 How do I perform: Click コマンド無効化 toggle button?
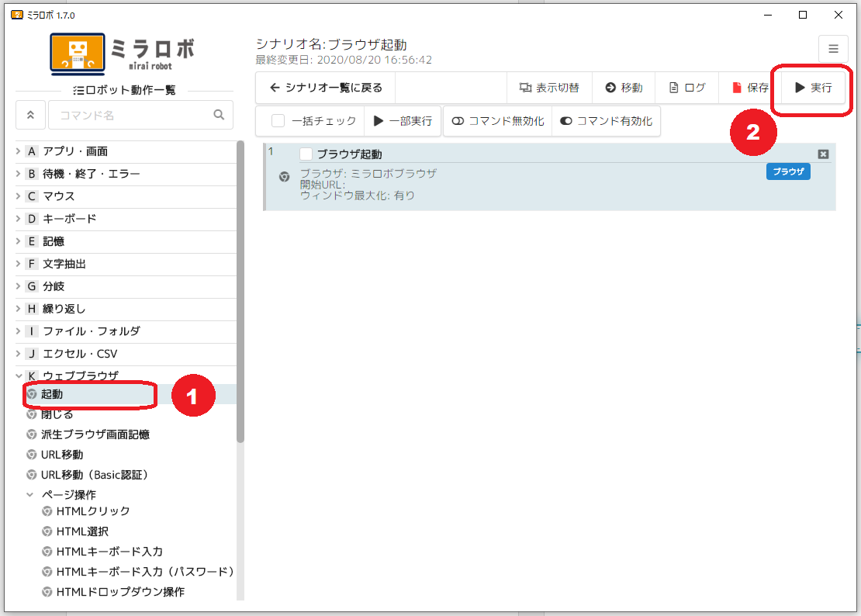tap(497, 121)
